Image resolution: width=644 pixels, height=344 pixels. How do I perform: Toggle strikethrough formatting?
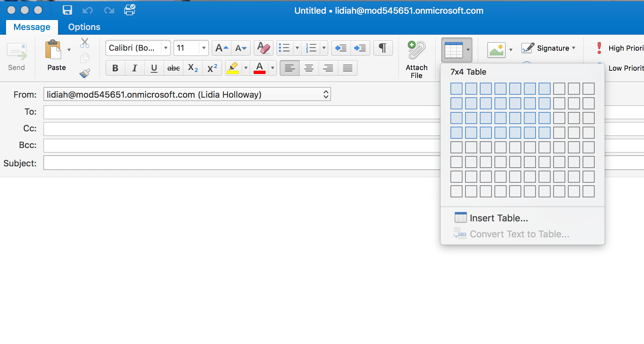pyautogui.click(x=174, y=68)
